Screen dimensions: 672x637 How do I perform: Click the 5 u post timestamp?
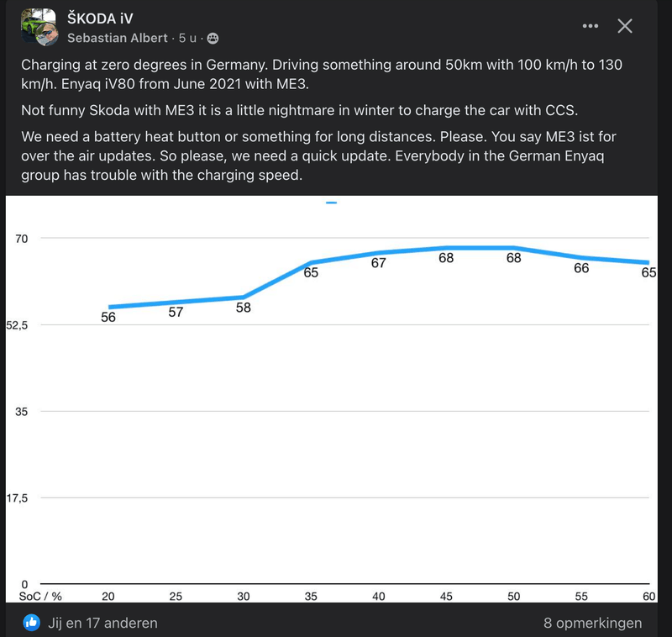(190, 38)
